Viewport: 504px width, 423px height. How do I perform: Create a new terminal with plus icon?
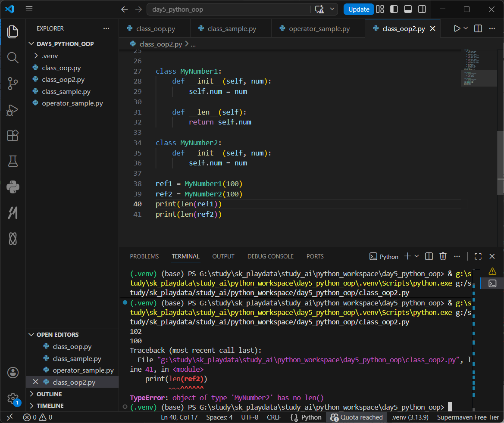[407, 256]
